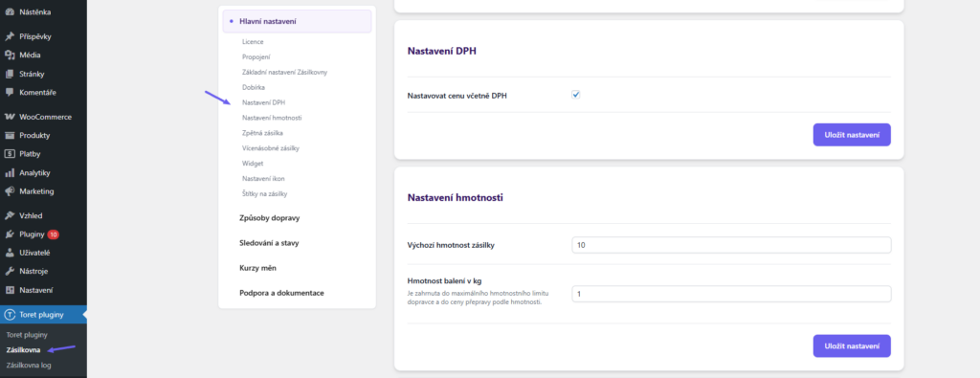Click the Nastavení hmotnosti panel heading
The height and width of the screenshot is (378, 980).
pyautogui.click(x=455, y=198)
